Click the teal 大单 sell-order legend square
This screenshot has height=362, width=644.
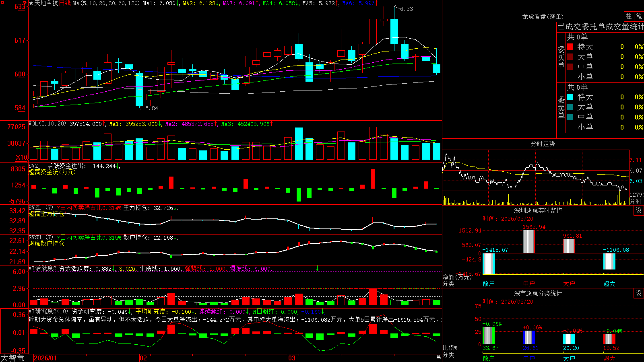570,107
